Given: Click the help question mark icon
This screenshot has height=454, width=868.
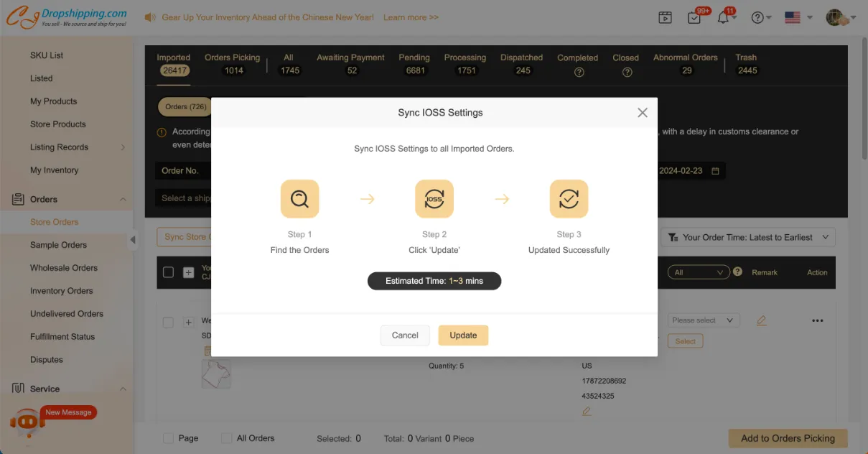Looking at the screenshot, I should pos(757,18).
